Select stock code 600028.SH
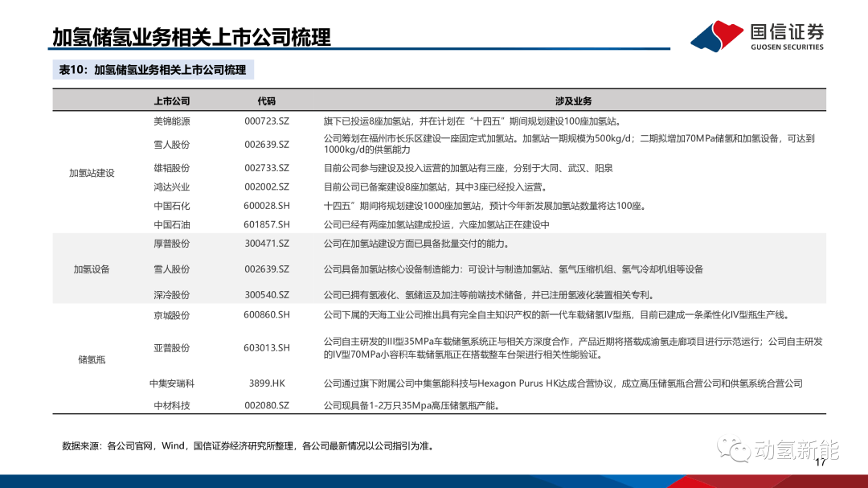This screenshot has height=488, width=868. click(x=267, y=206)
